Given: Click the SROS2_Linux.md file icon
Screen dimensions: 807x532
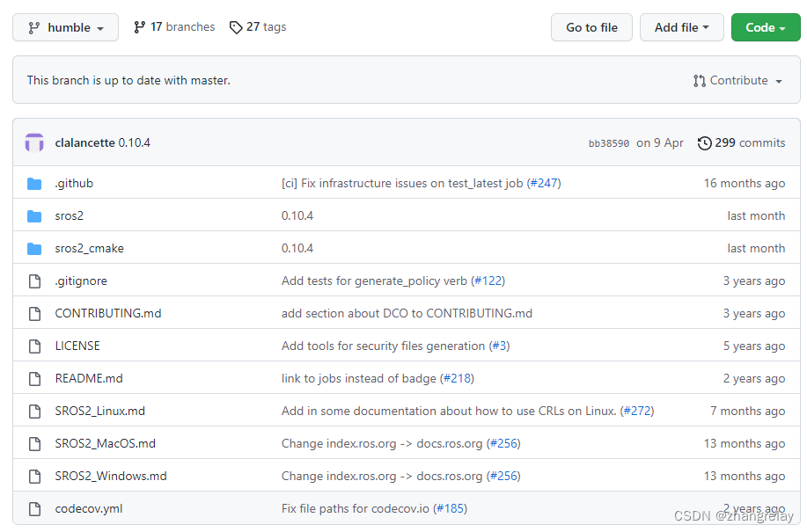Looking at the screenshot, I should pos(34,412).
